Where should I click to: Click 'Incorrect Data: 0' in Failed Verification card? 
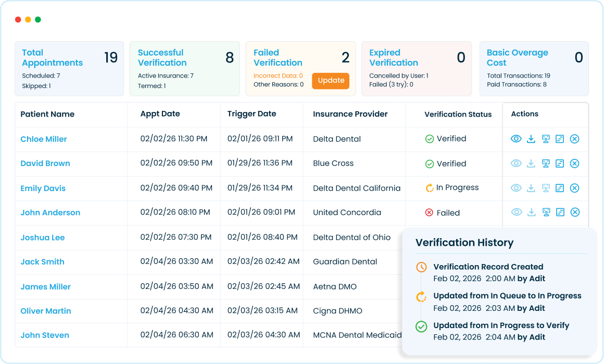[278, 76]
